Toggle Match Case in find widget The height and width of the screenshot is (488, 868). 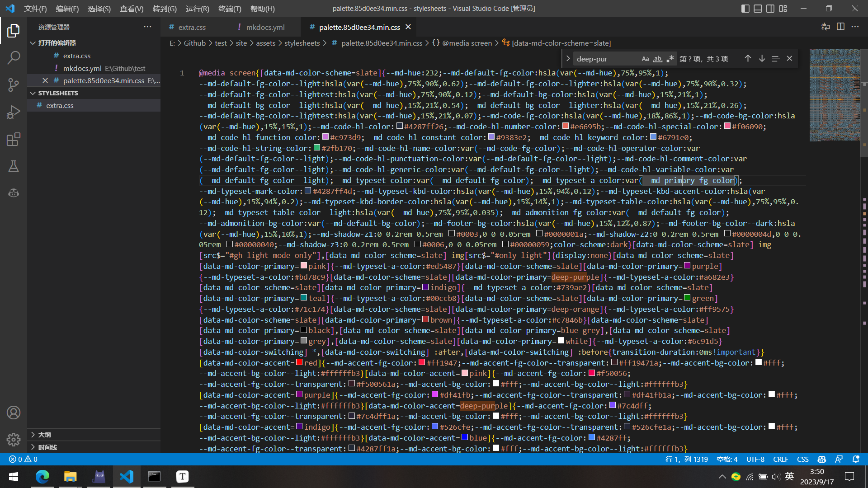coord(645,59)
